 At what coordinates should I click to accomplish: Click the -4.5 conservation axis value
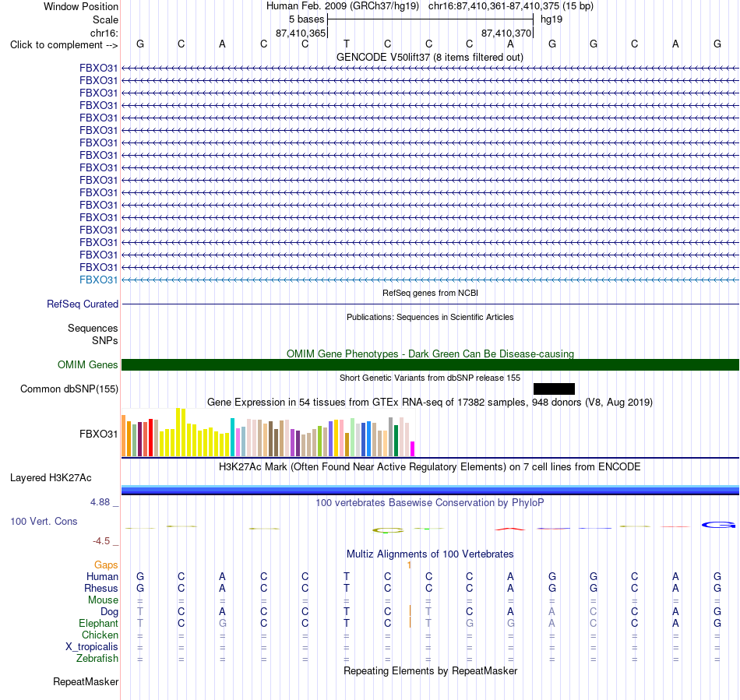pos(101,541)
